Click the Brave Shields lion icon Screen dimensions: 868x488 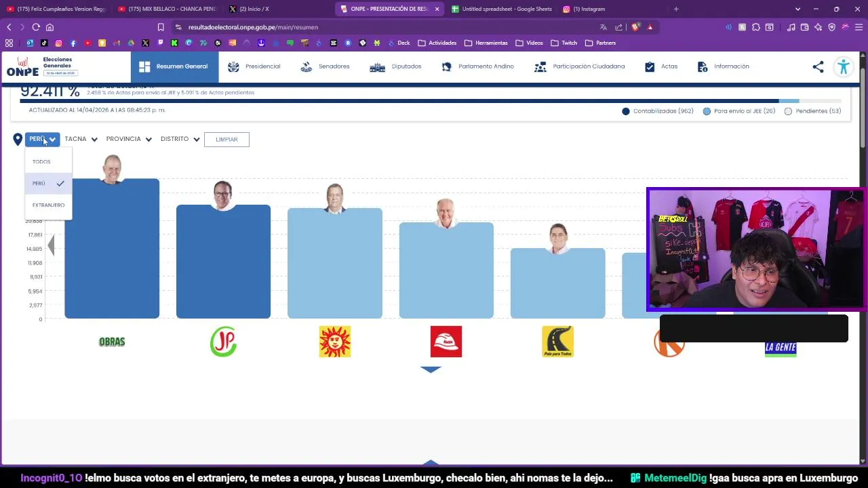click(635, 27)
